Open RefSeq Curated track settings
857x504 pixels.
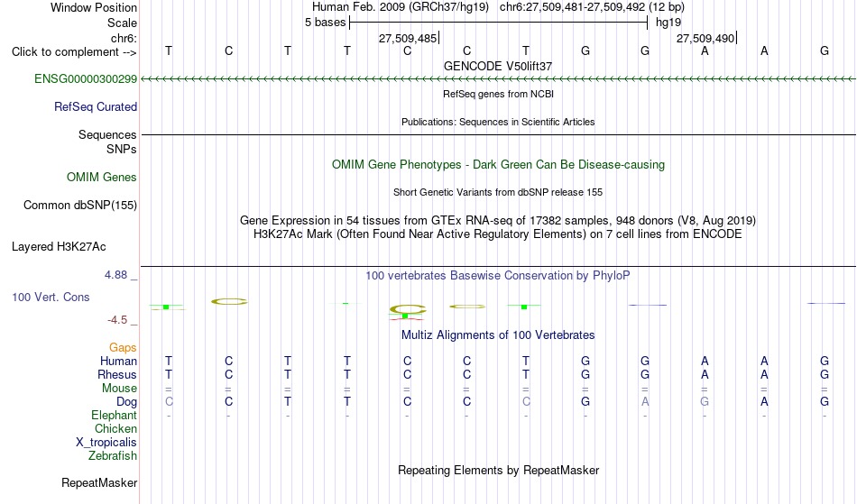click(x=95, y=107)
